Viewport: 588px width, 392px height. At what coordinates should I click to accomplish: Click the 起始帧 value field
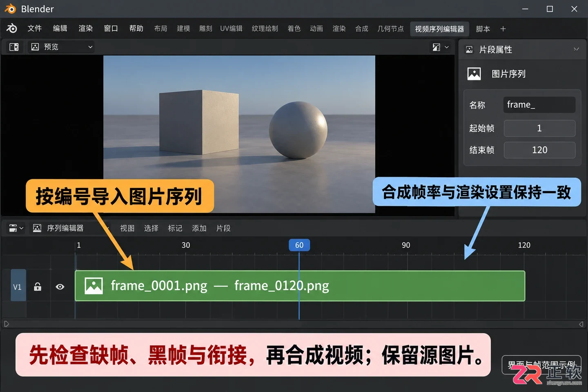539,128
